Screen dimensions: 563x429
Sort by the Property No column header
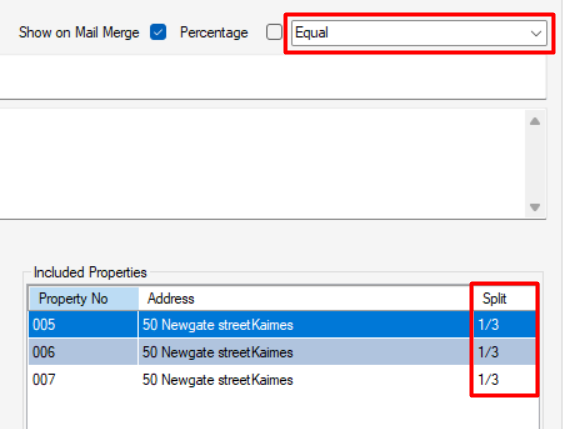click(x=84, y=299)
